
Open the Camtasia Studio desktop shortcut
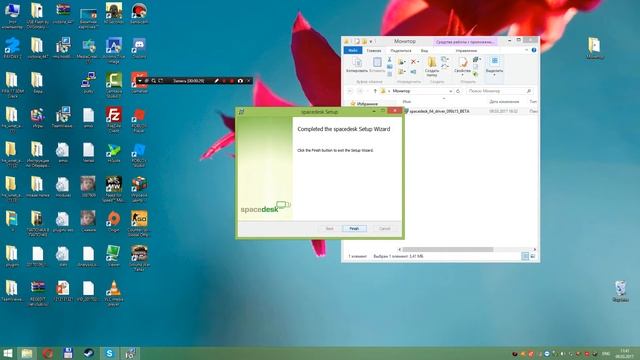(113, 84)
